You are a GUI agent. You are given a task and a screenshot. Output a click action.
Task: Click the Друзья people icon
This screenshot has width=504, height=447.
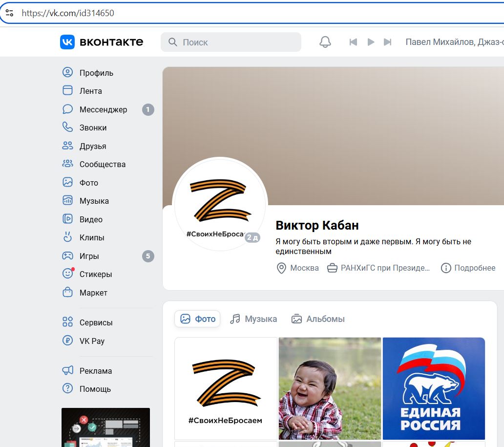[x=67, y=146]
